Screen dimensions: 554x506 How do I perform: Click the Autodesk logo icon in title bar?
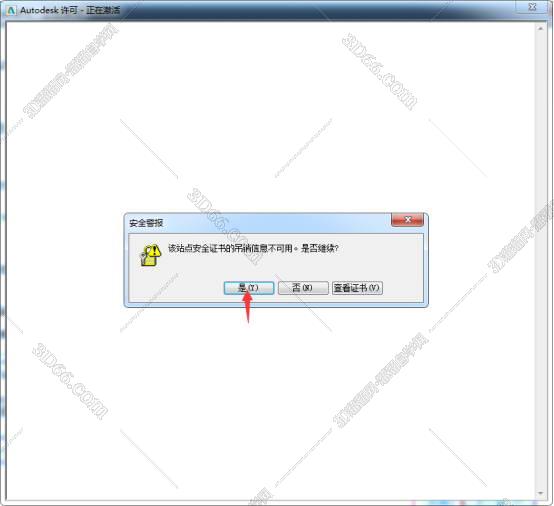[x=11, y=10]
